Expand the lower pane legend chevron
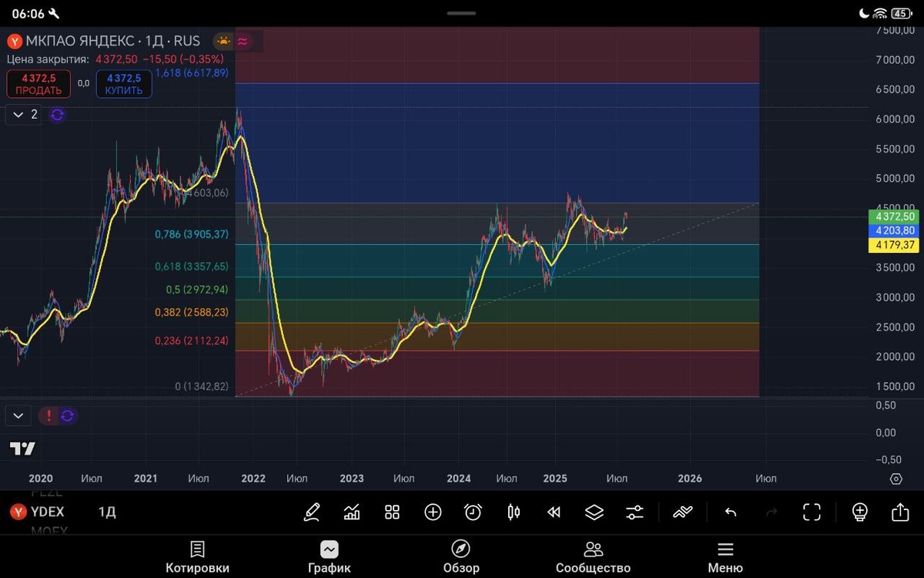 coord(18,416)
